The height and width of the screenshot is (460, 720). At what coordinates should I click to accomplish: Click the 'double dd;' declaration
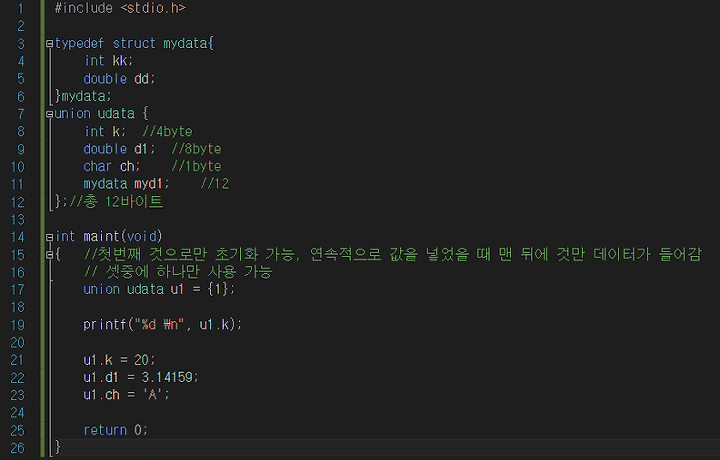click(119, 79)
